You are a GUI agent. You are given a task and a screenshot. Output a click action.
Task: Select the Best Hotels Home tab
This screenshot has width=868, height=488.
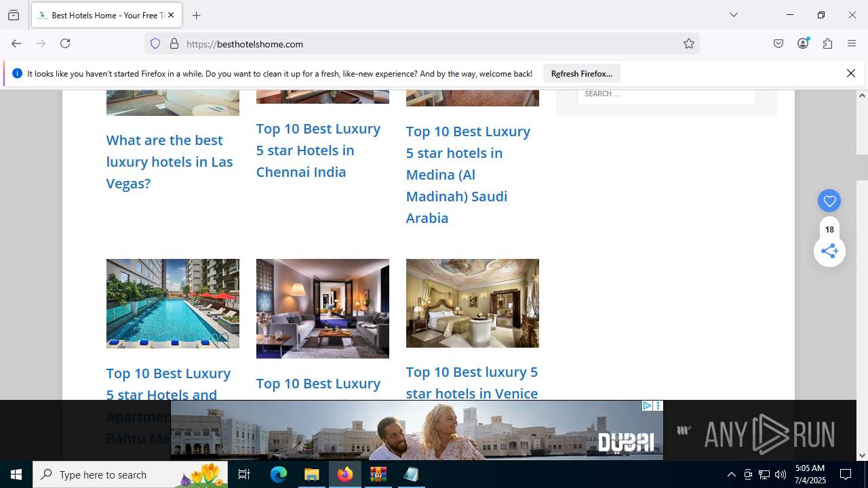coord(105,15)
